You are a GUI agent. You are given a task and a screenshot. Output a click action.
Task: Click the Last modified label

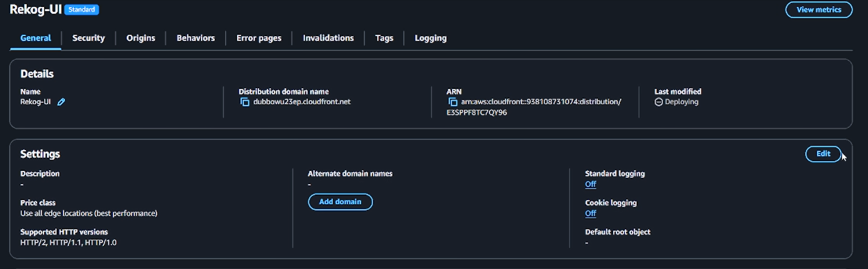[678, 92]
